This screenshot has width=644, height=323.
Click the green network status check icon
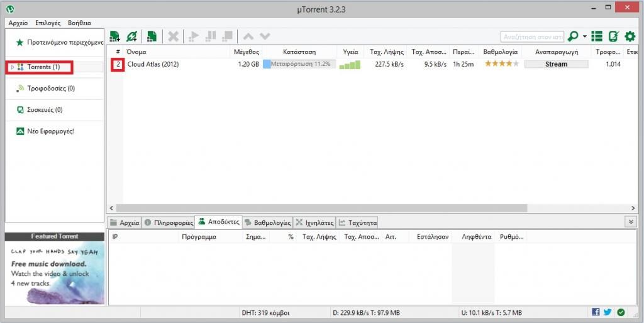coord(621,312)
